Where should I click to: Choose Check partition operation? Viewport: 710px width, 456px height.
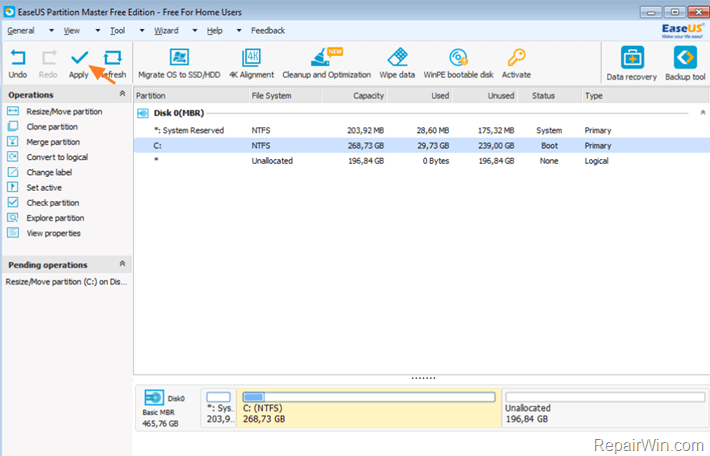pyautogui.click(x=53, y=203)
